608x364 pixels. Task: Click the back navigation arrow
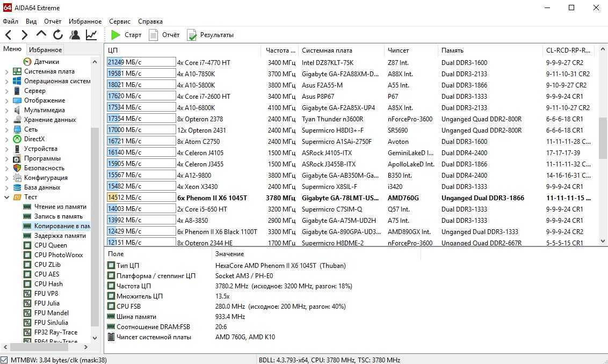[x=8, y=35]
